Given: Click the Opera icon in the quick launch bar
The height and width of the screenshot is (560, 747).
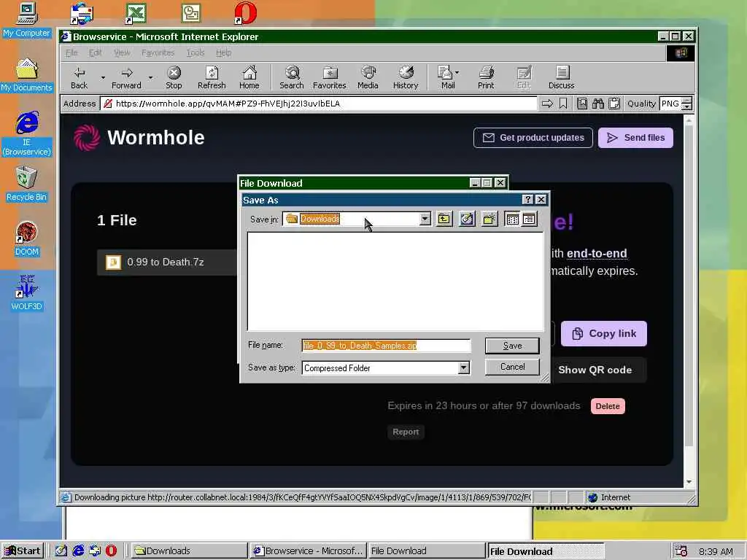Looking at the screenshot, I should coord(111,551).
